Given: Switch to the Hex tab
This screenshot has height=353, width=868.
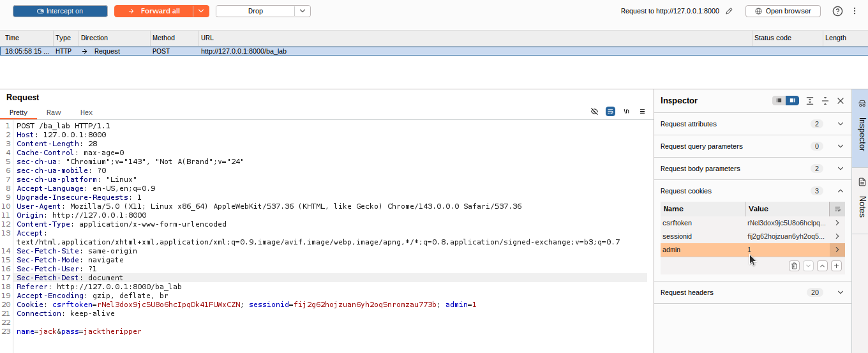Looking at the screenshot, I should (x=86, y=112).
